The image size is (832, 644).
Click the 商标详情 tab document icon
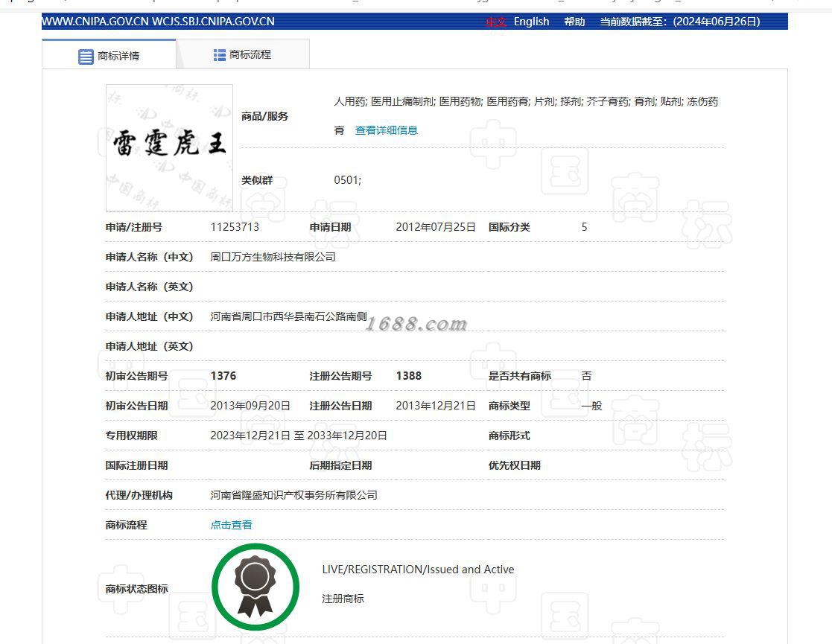(x=86, y=57)
